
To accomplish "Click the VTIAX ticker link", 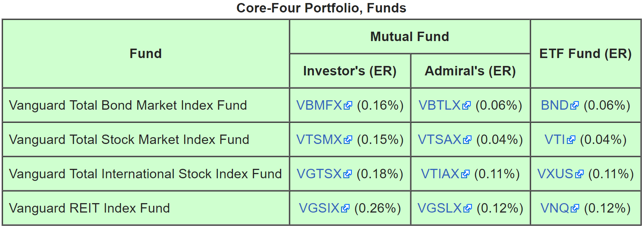I will (x=440, y=174).
